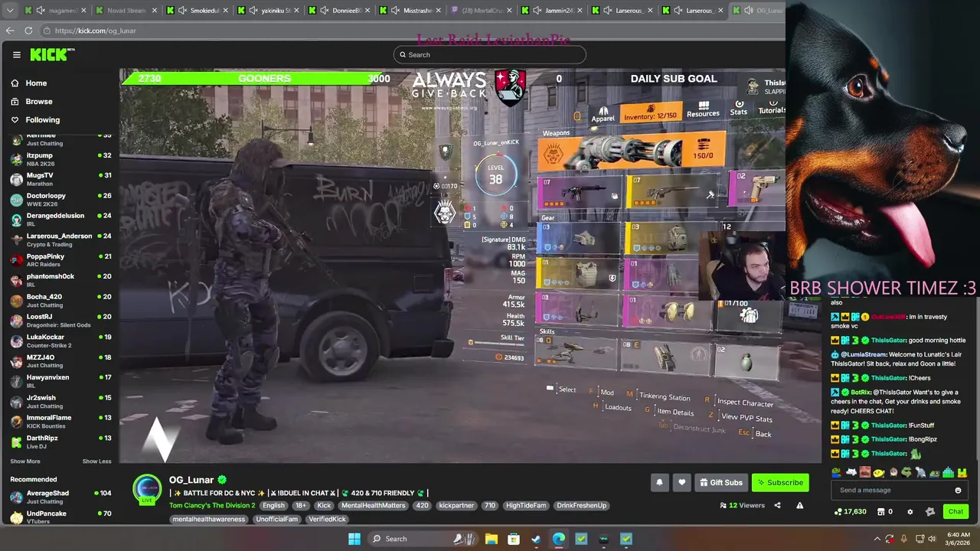This screenshot has width=980, height=551.
Task: Open the channel shop icon
Action: pyautogui.click(x=884, y=511)
